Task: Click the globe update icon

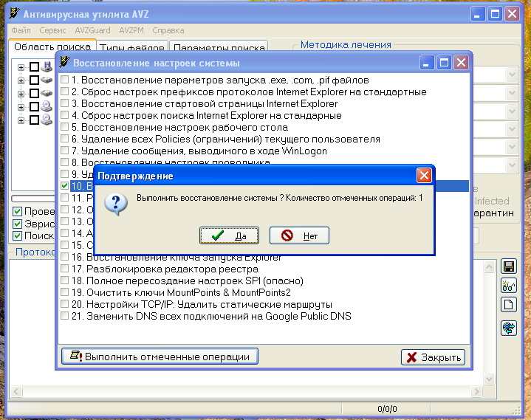Action: pos(509,328)
